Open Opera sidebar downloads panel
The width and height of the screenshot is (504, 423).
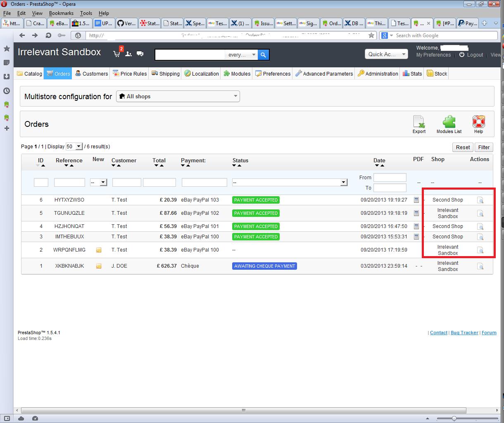7,77
